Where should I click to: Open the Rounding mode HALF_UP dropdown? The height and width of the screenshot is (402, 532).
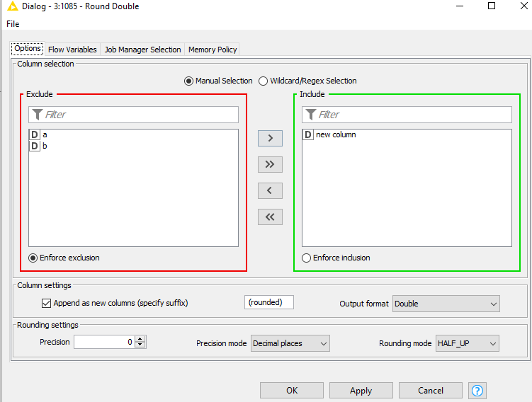[x=468, y=343]
